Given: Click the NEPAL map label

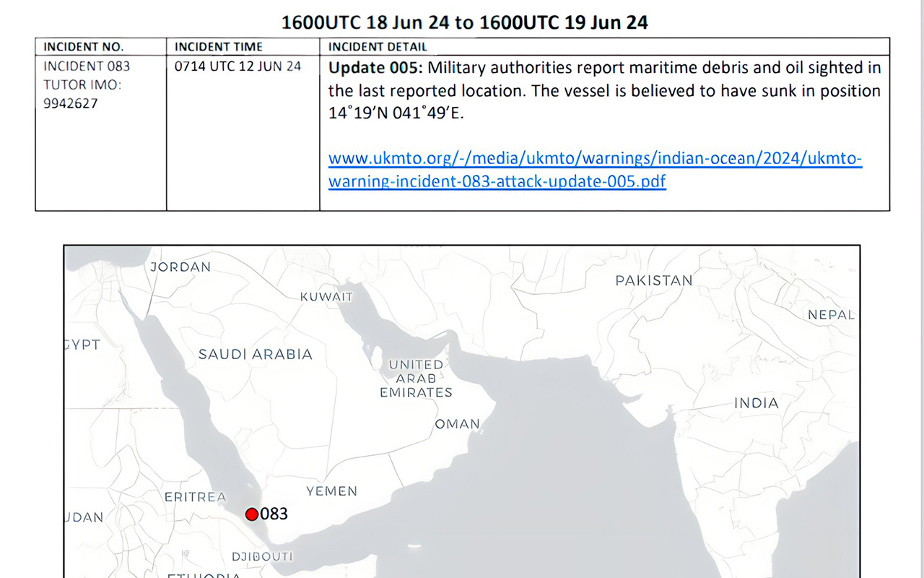Looking at the screenshot, I should 831,315.
